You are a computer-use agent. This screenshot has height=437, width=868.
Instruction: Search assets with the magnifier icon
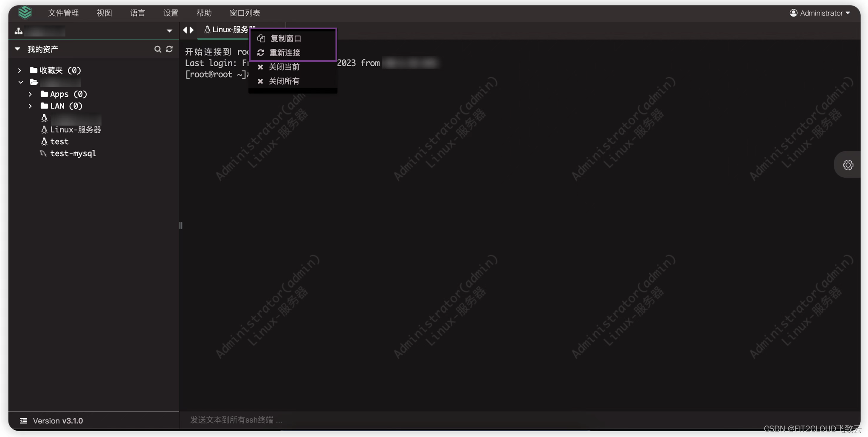click(158, 49)
